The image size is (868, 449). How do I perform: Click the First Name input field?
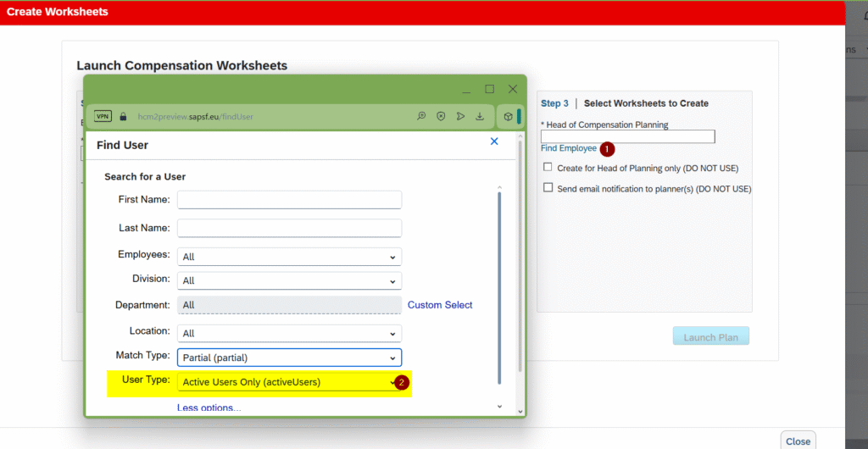tap(289, 200)
